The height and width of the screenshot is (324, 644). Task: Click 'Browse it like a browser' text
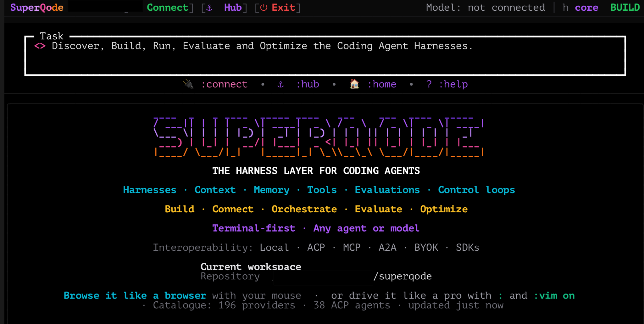click(x=135, y=296)
